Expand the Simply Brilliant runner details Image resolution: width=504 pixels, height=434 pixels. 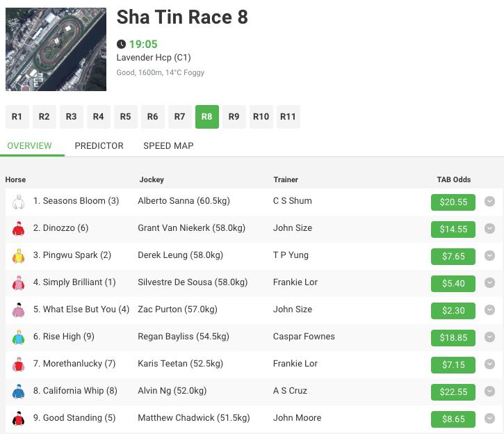(489, 283)
